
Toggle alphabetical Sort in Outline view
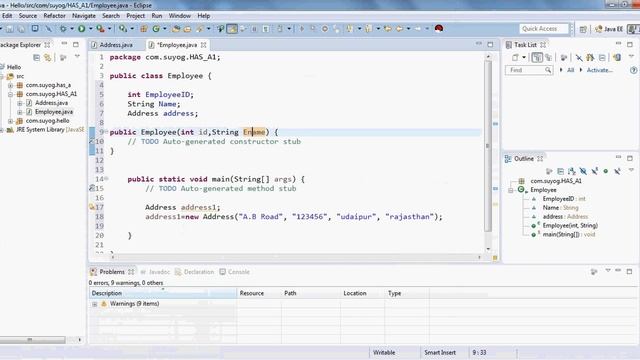(571, 171)
